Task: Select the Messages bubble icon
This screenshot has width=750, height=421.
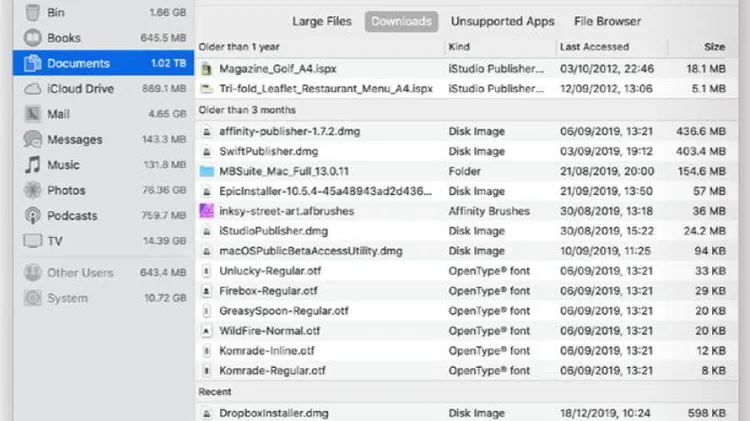Action: click(x=33, y=139)
